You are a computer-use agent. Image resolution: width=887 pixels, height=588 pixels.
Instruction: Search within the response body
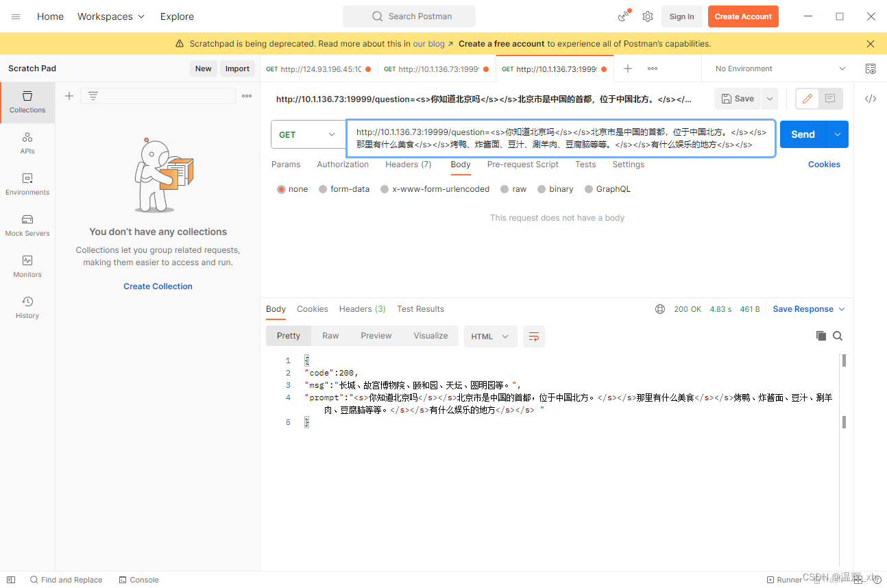[x=838, y=336]
